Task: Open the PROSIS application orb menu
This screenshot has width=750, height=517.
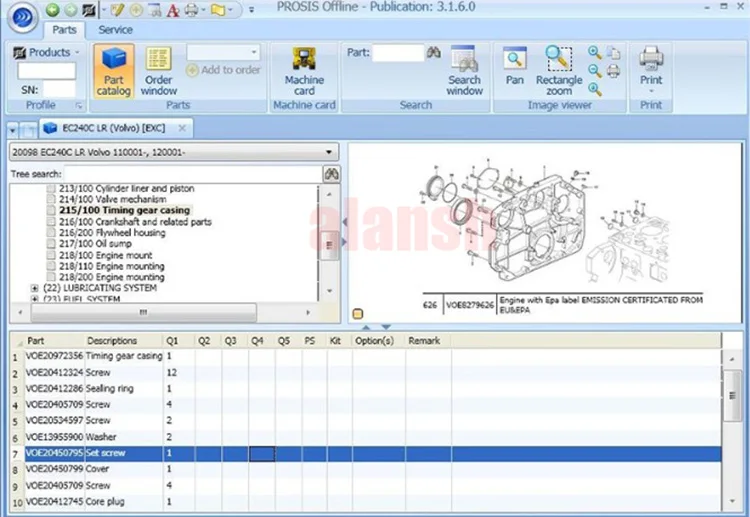Action: tap(22, 17)
